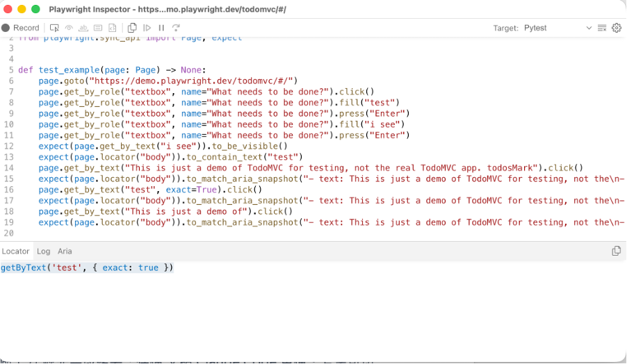Click the Pause icon

click(161, 28)
